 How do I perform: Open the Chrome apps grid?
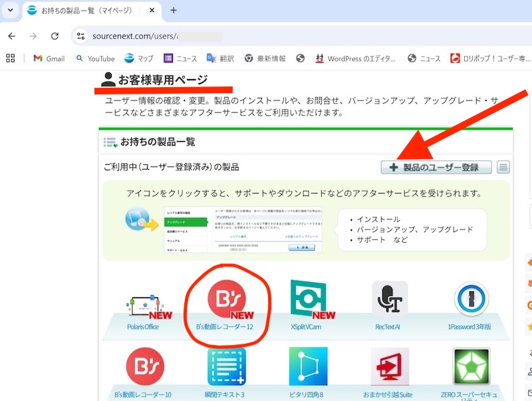point(10,59)
